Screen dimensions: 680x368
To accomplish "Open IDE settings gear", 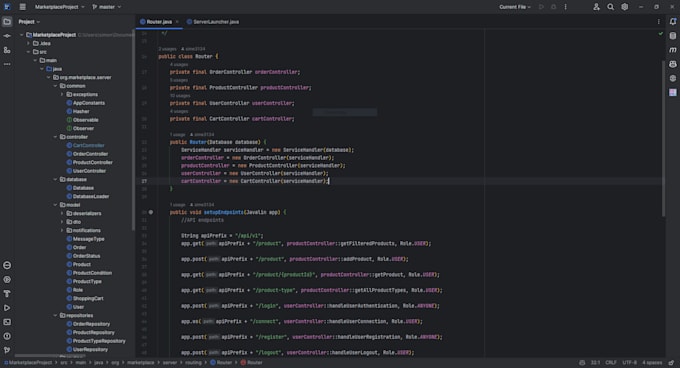I will (624, 7).
